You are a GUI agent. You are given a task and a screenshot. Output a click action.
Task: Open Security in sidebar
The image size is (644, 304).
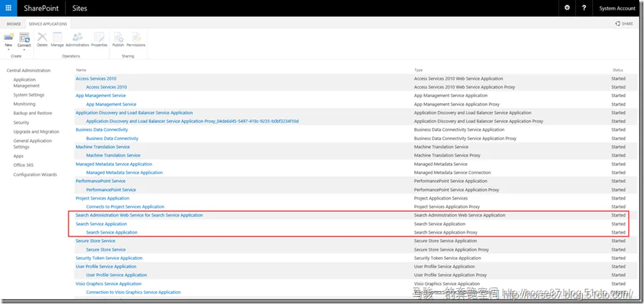tap(21, 123)
